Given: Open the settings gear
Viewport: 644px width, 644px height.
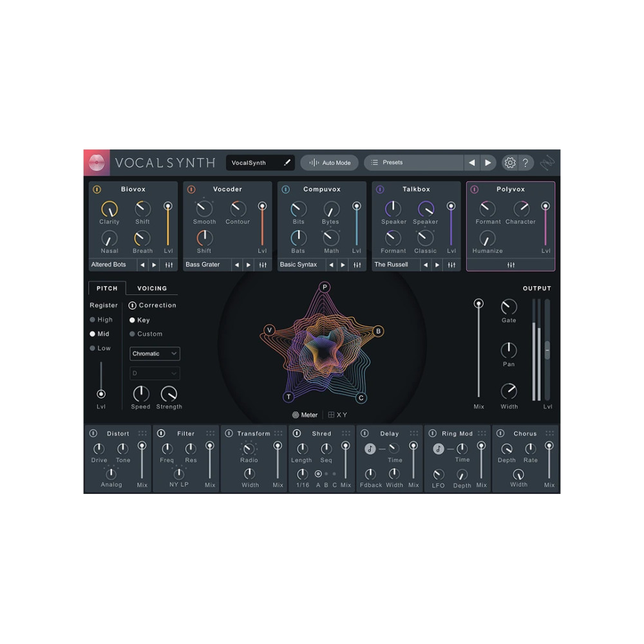Looking at the screenshot, I should click(x=509, y=163).
